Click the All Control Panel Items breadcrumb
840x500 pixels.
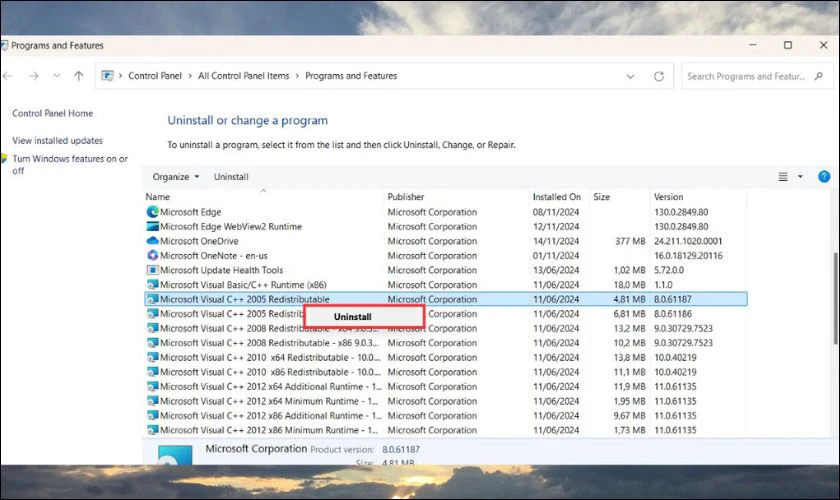tap(243, 76)
